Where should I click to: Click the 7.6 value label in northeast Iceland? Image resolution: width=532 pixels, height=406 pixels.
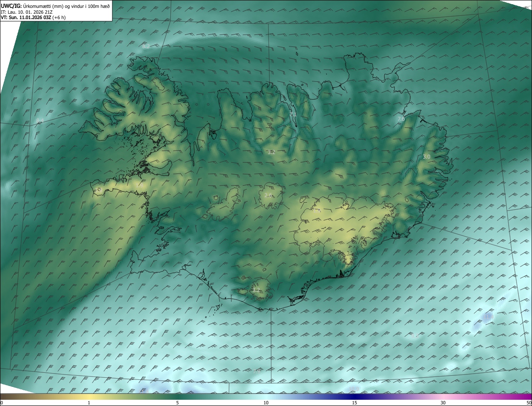401,119
